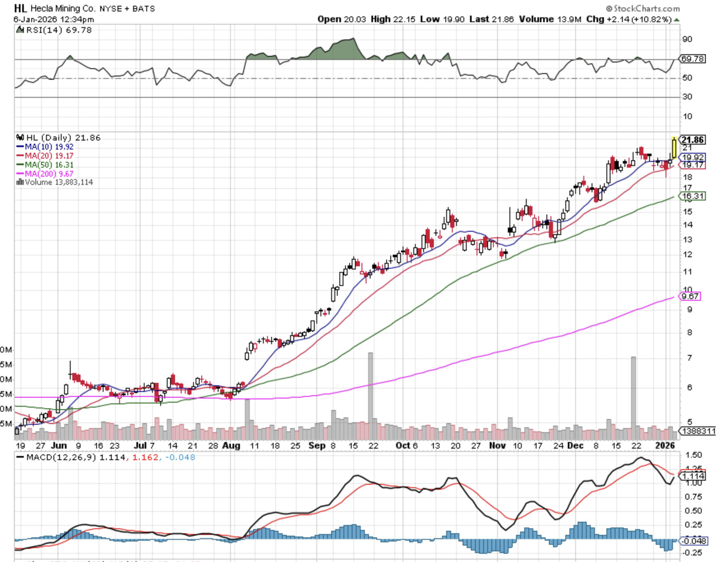
Task: Click the -0.048 MACD histogram tag
Action: tap(694, 541)
